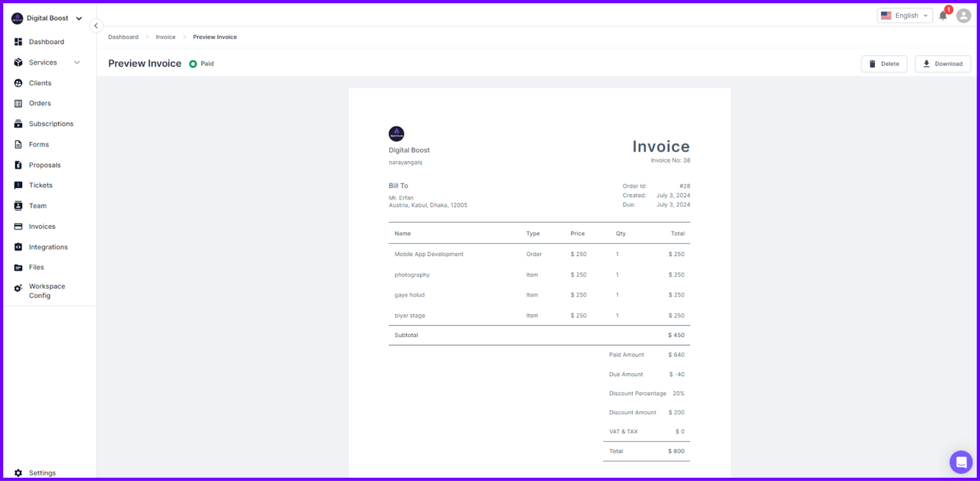Click the Dashboard grid icon in sidebar
Screen dimensions: 980x481
(18, 42)
